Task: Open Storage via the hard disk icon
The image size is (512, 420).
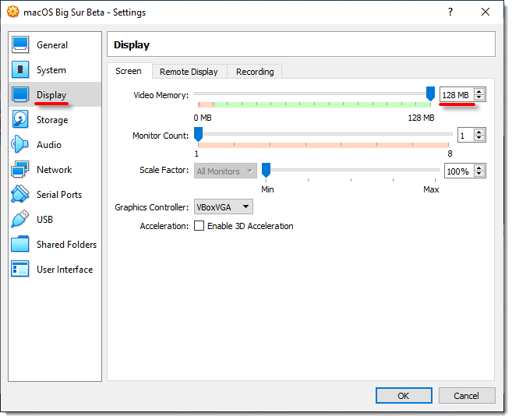Action: 20,119
